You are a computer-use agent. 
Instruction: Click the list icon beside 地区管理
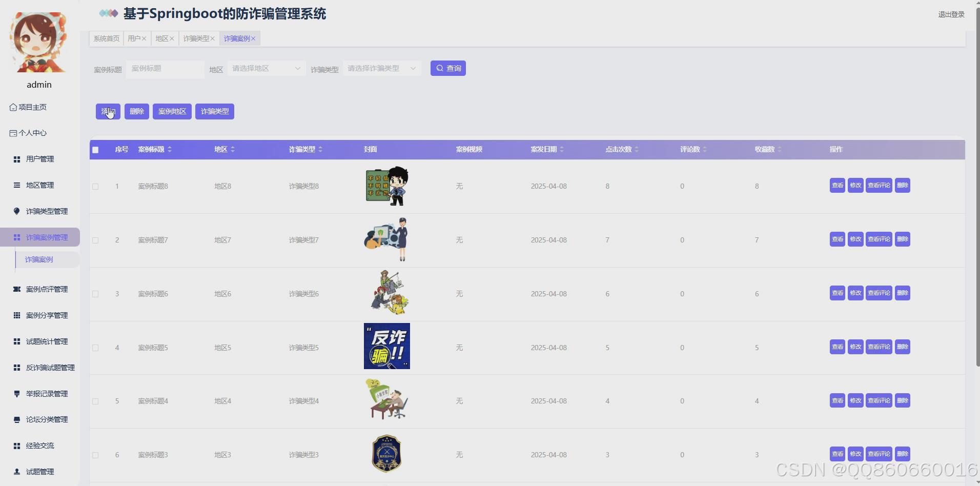tap(17, 185)
